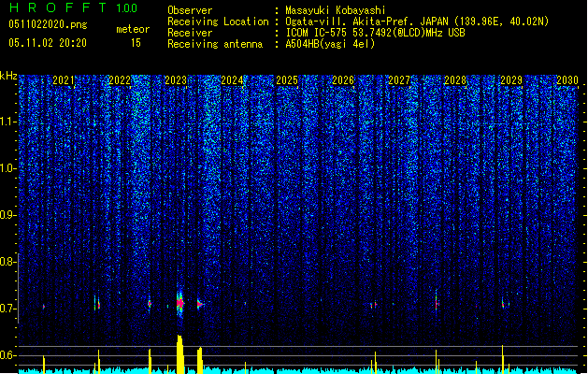
Task: Click time marker 2022
Action: [x=120, y=80]
